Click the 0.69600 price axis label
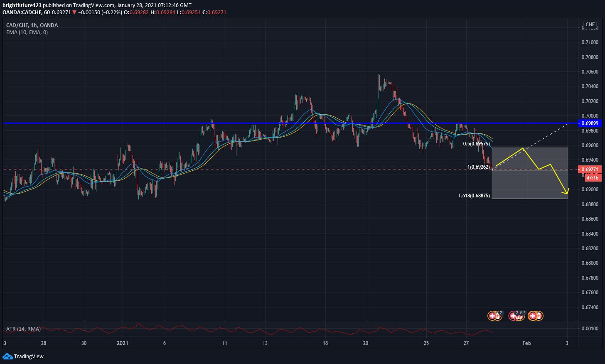 590,145
